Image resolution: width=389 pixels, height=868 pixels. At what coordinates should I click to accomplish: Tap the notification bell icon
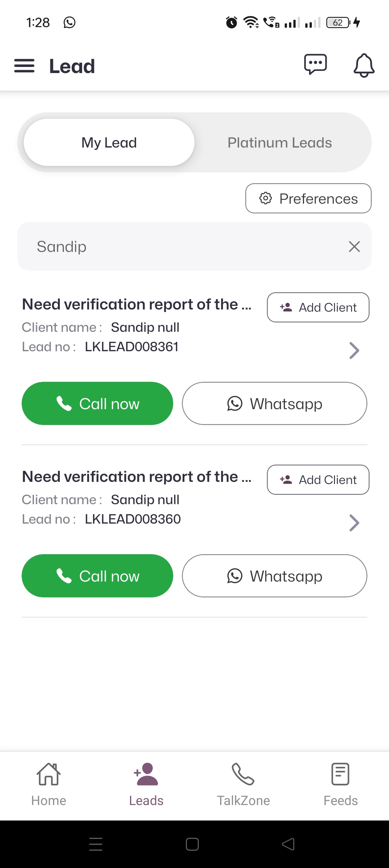point(364,65)
